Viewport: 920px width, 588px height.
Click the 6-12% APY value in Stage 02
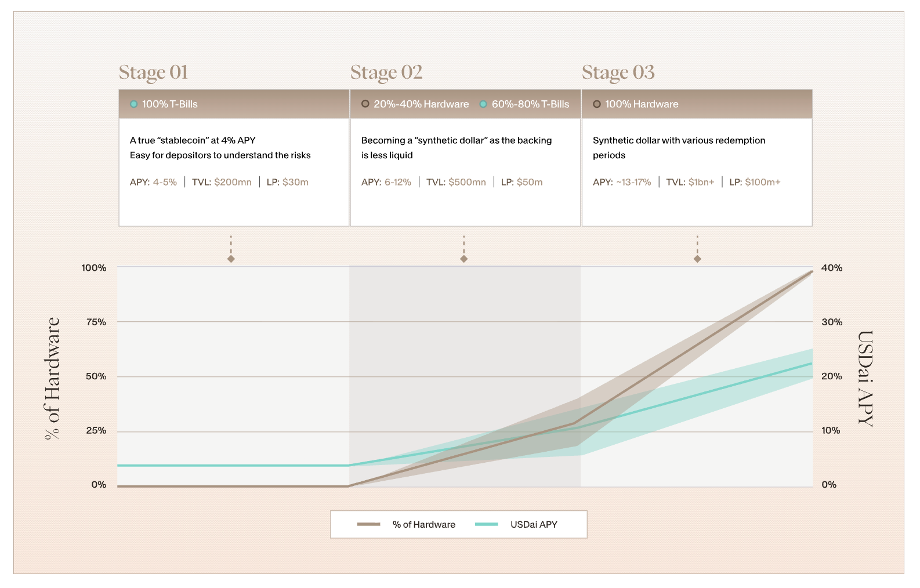click(398, 182)
